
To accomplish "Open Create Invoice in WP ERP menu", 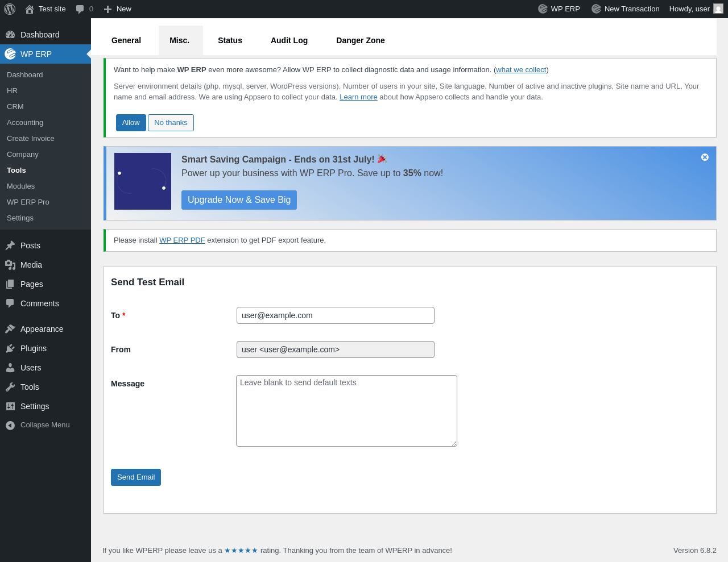I will click(45, 139).
